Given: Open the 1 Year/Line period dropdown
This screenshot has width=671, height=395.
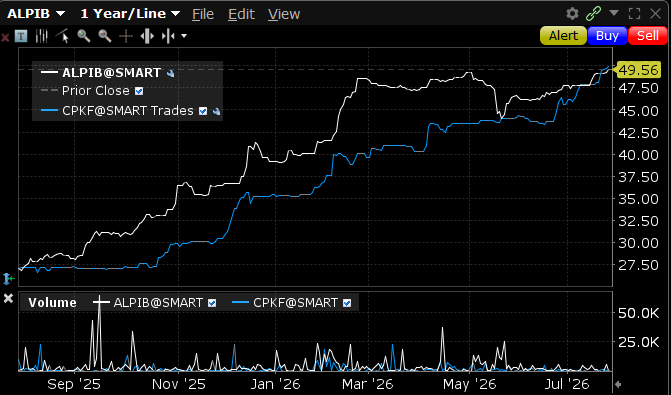Looking at the screenshot, I should (130, 14).
